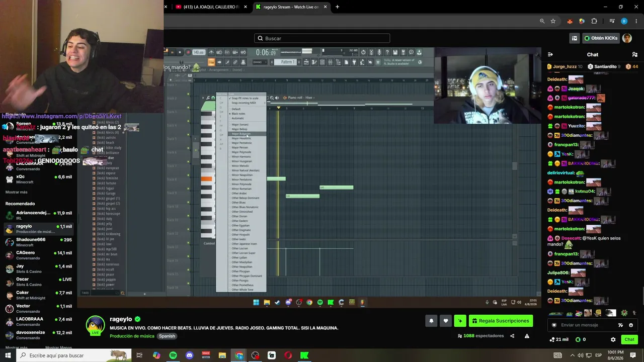Click the Jorge_hzzz gifter at top of chat
The height and width of the screenshot is (362, 644).
click(565, 66)
